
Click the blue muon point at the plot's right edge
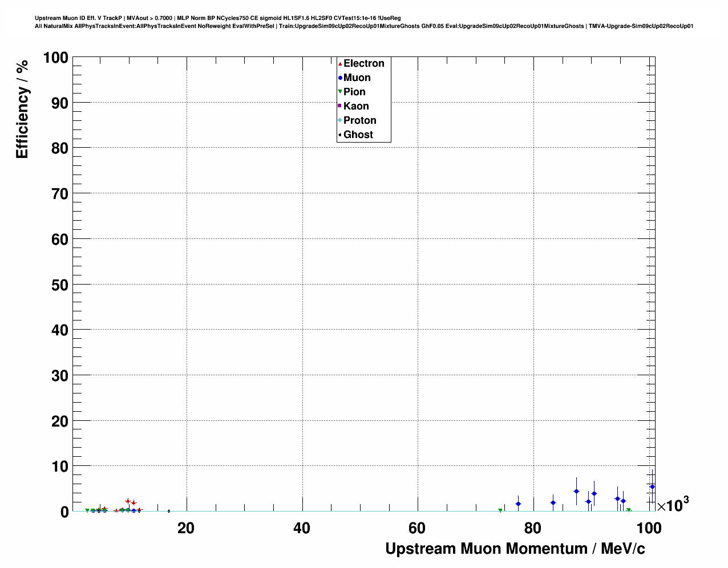[x=652, y=486]
